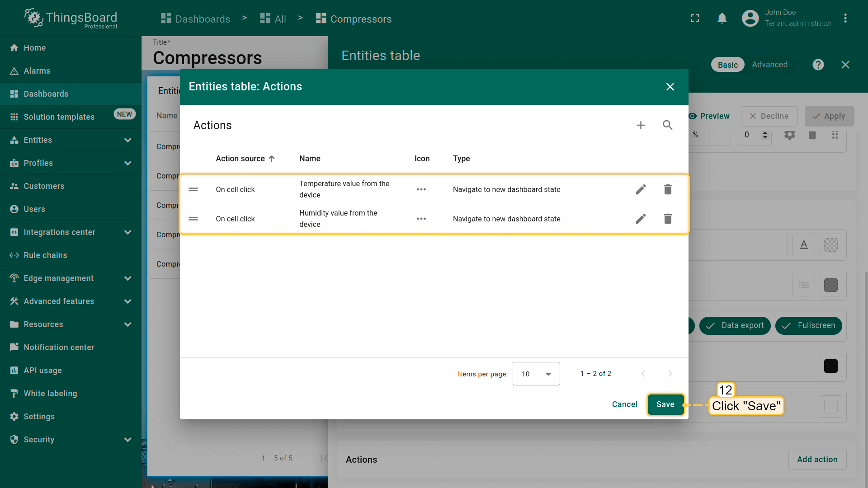Viewport: 868px width, 488px height.
Task: Toggle fullscreen mode icon in header
Action: click(x=695, y=18)
